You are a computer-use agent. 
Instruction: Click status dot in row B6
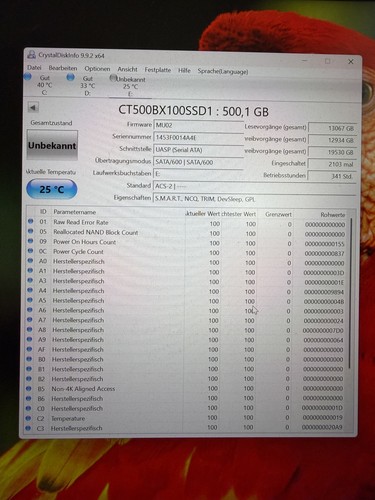[x=28, y=398]
